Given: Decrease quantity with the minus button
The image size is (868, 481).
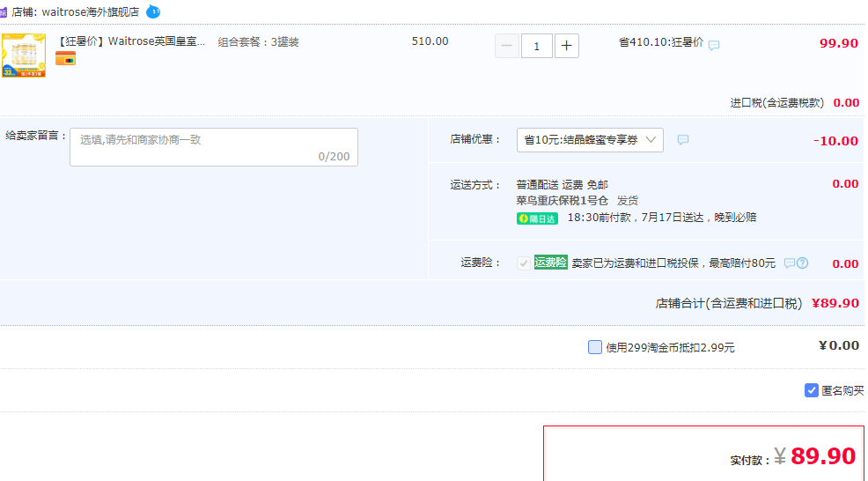Looking at the screenshot, I should click(506, 46).
